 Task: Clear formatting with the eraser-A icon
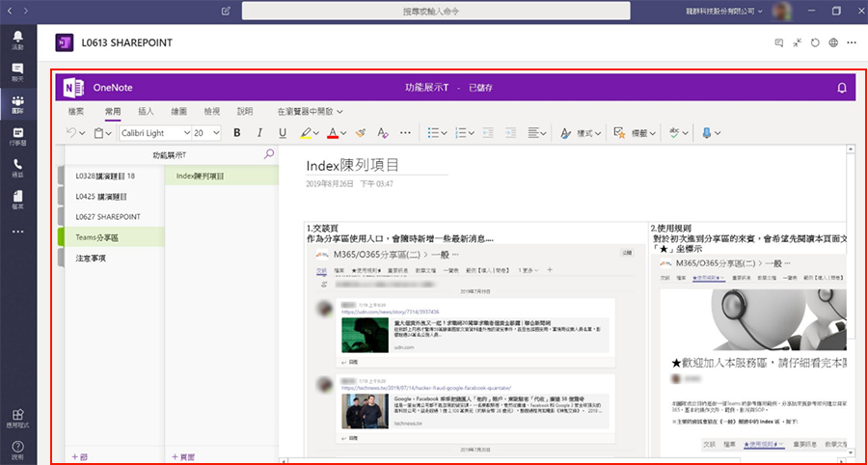click(x=383, y=133)
